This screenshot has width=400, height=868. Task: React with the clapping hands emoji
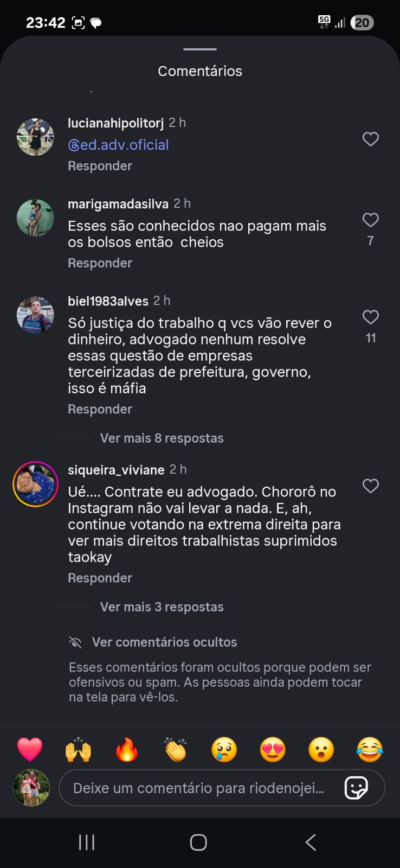(x=176, y=750)
